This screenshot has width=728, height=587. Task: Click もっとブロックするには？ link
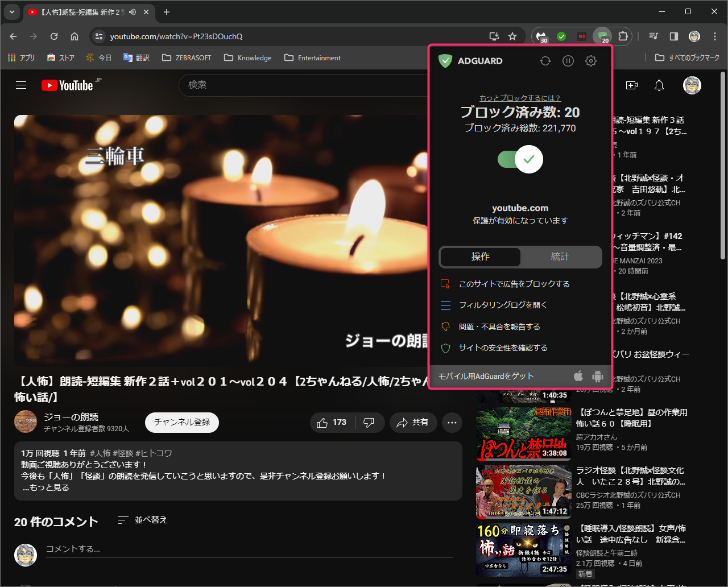520,98
